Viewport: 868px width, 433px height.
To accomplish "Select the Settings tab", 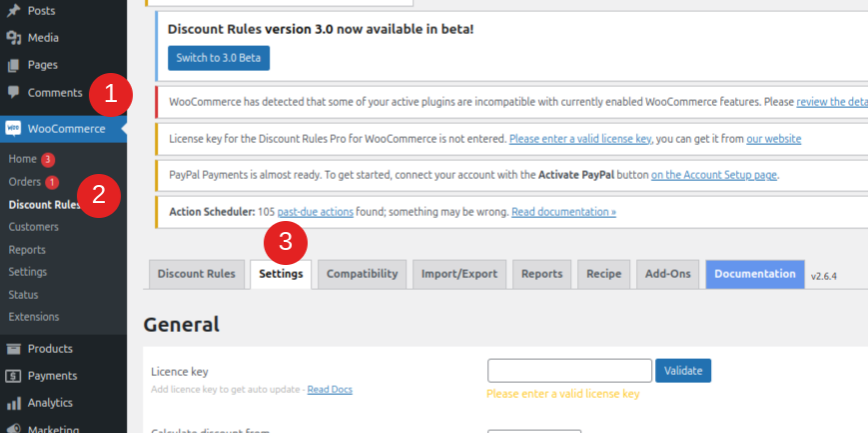I will pyautogui.click(x=281, y=274).
